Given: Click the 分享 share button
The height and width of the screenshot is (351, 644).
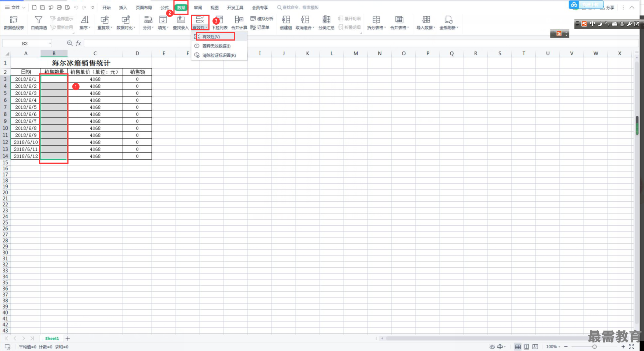Looking at the screenshot, I should pos(610,7).
